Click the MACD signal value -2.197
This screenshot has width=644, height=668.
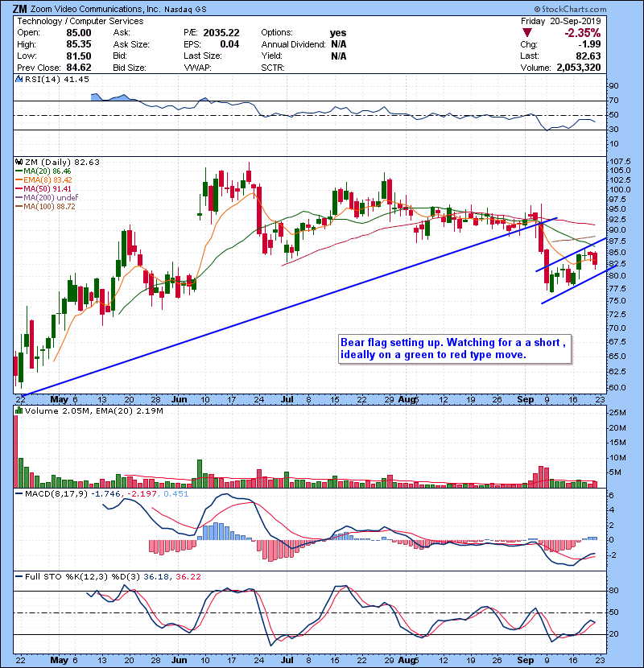[142, 494]
